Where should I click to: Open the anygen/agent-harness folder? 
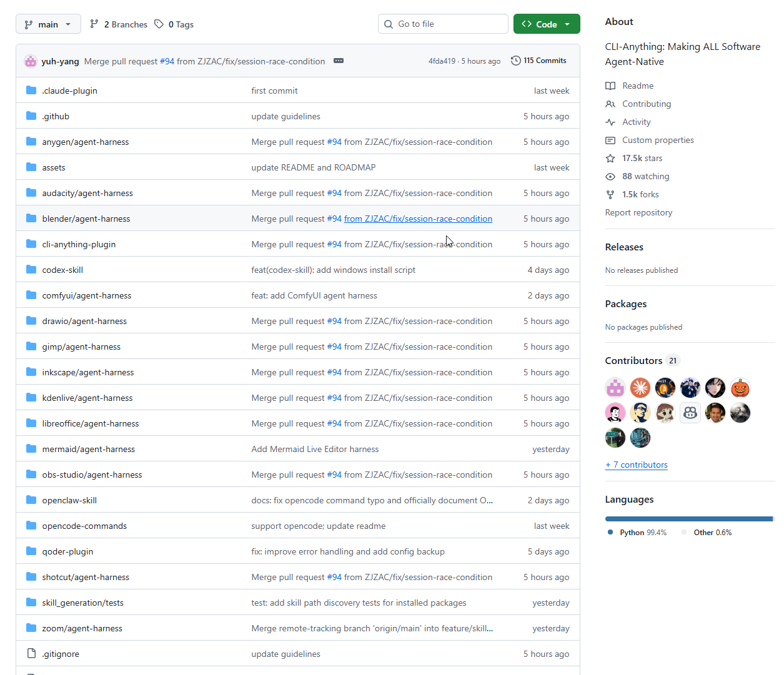point(86,142)
